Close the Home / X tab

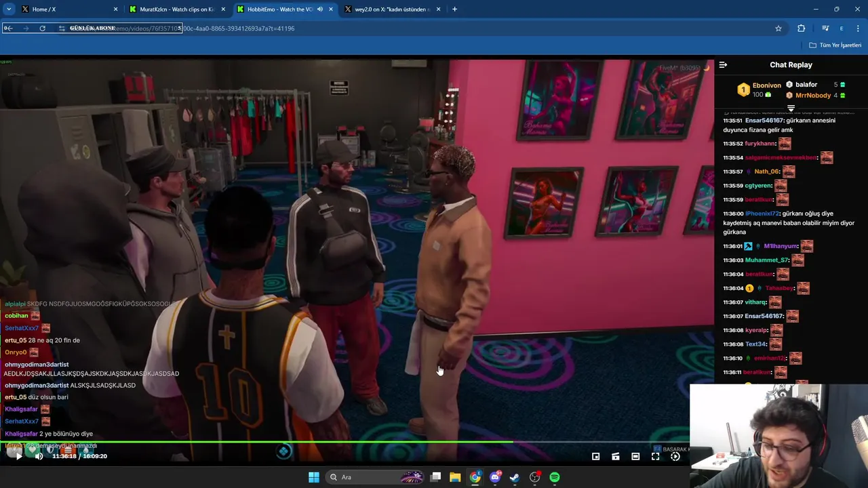pos(115,9)
